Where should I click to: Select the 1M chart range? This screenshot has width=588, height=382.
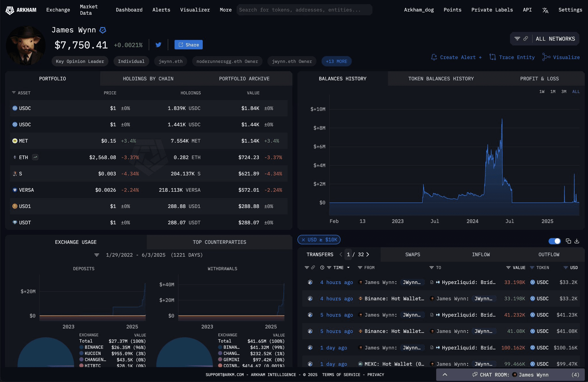[553, 92]
